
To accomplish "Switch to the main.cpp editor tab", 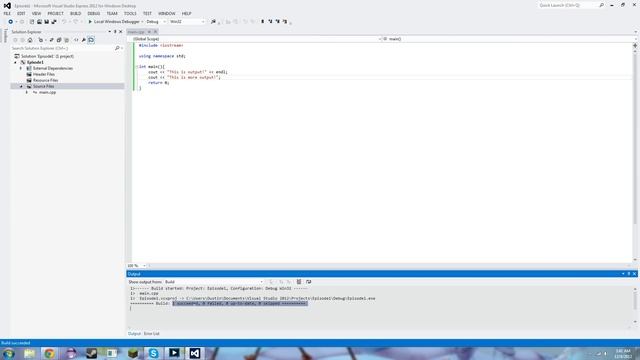I will (x=136, y=32).
